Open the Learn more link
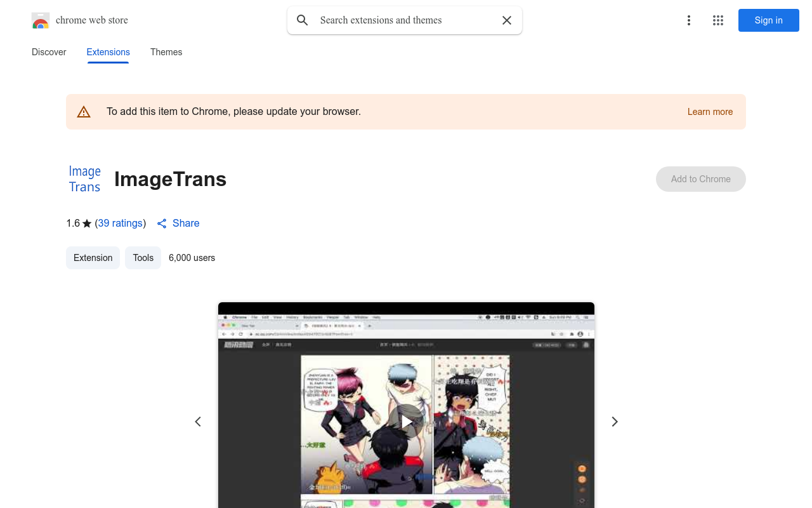The height and width of the screenshot is (508, 812). [x=710, y=112]
